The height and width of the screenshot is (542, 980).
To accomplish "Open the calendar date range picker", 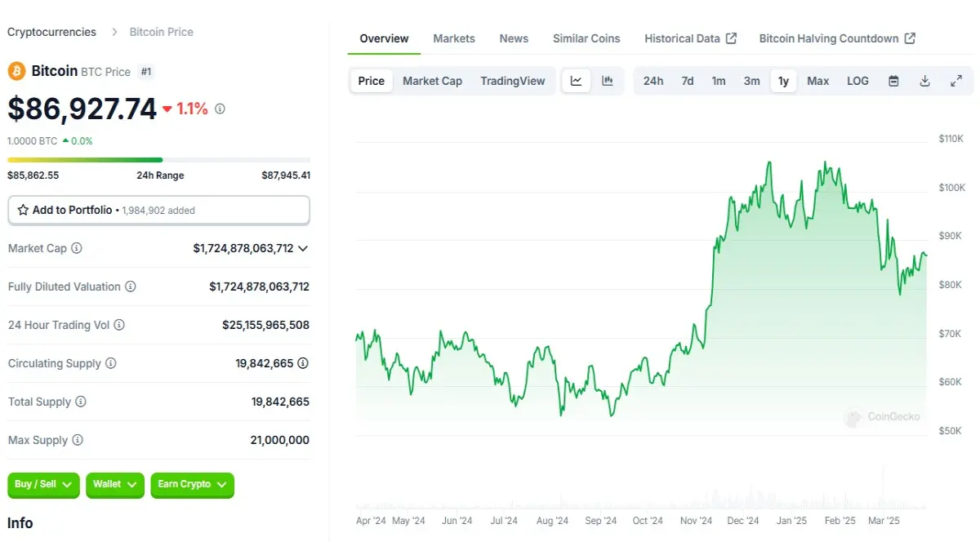I will tap(893, 81).
